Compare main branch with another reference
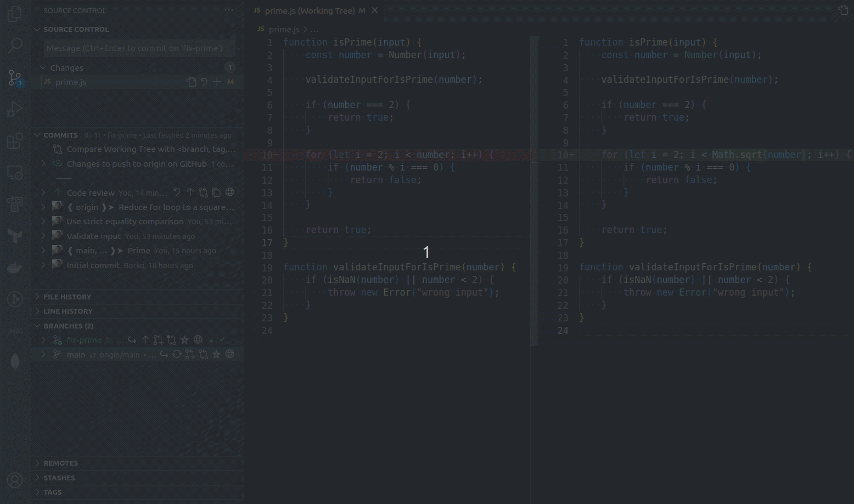854x504 pixels. pos(203,354)
